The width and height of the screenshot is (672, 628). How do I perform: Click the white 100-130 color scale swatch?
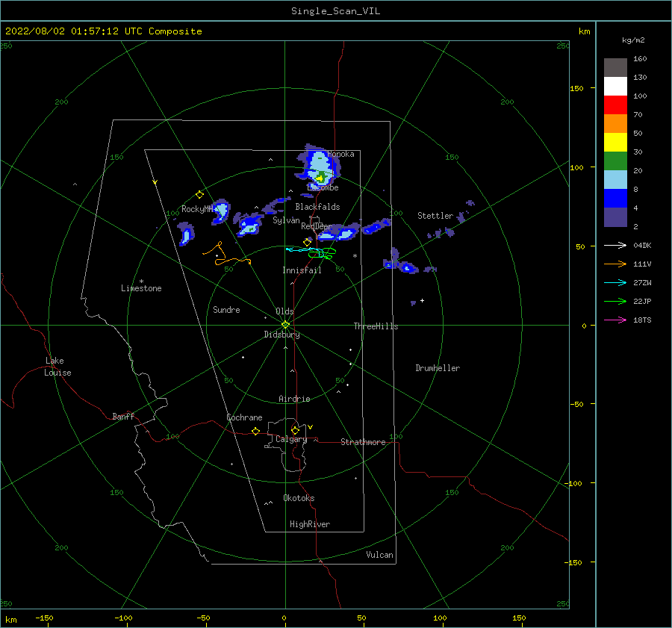[x=615, y=86]
